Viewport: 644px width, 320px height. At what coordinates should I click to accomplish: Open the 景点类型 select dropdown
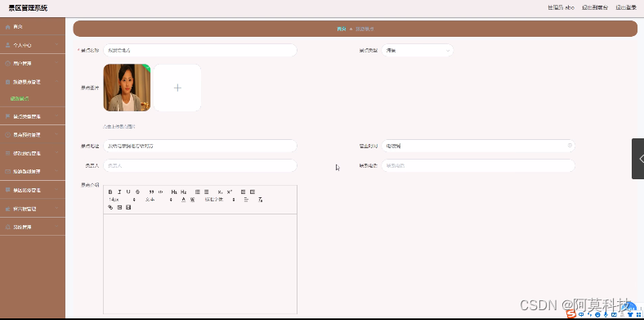418,50
